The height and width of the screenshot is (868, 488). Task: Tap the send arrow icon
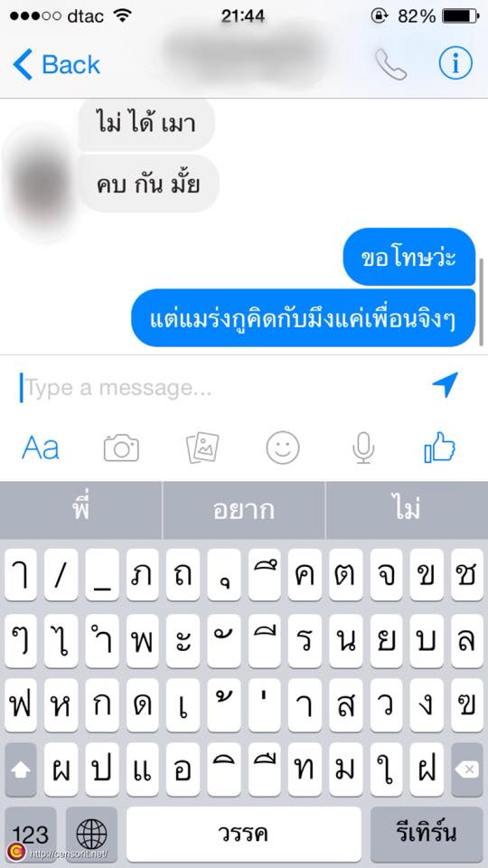(x=445, y=385)
